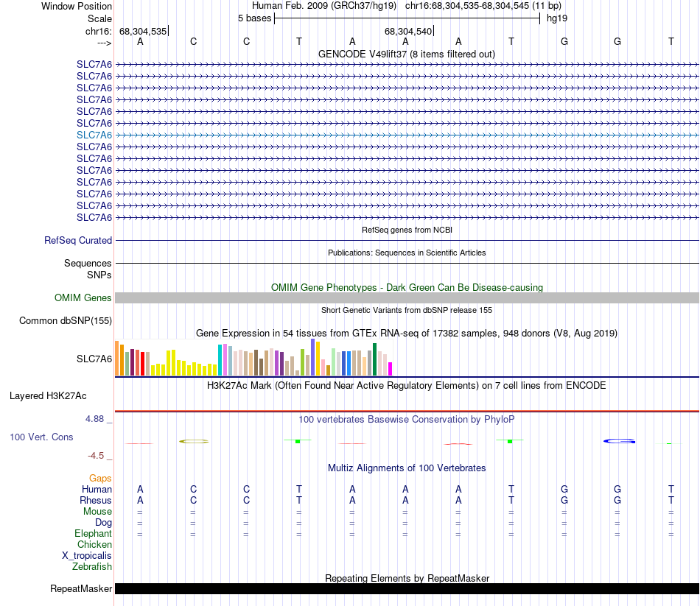Click the SNPs track label
The image size is (700, 606).
(99, 275)
